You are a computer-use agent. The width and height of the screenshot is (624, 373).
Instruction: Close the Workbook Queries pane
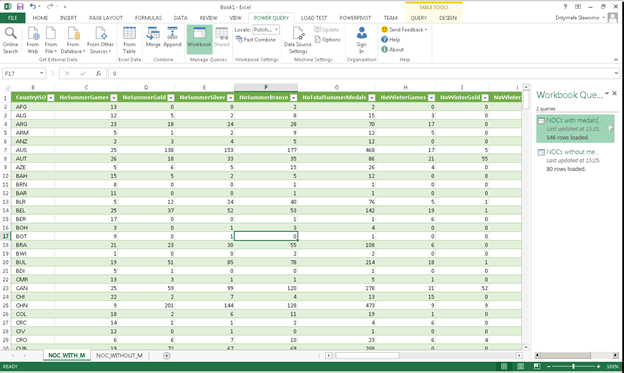point(614,93)
